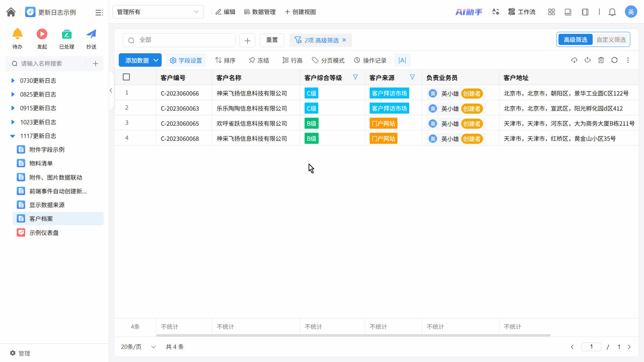Open the 20条/页 page size dropdown
644x362 pixels.
pyautogui.click(x=138, y=347)
